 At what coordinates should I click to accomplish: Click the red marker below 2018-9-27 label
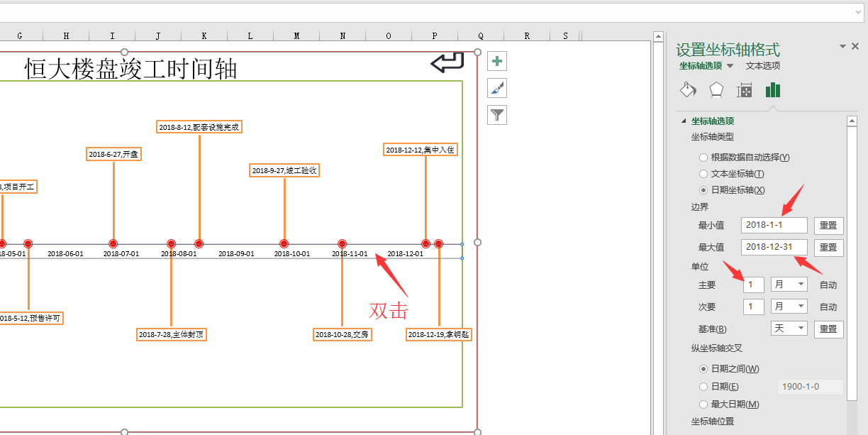click(x=284, y=243)
